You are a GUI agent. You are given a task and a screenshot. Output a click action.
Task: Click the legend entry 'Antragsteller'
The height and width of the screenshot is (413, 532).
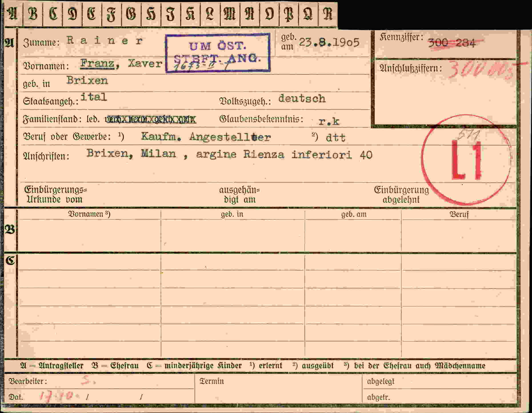point(61,366)
